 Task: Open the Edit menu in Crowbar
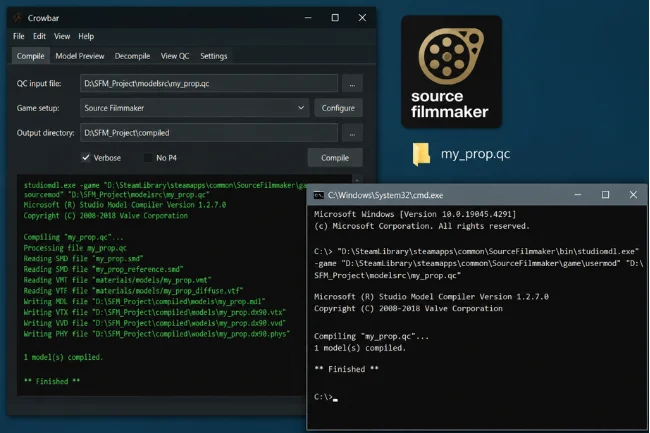(x=39, y=36)
